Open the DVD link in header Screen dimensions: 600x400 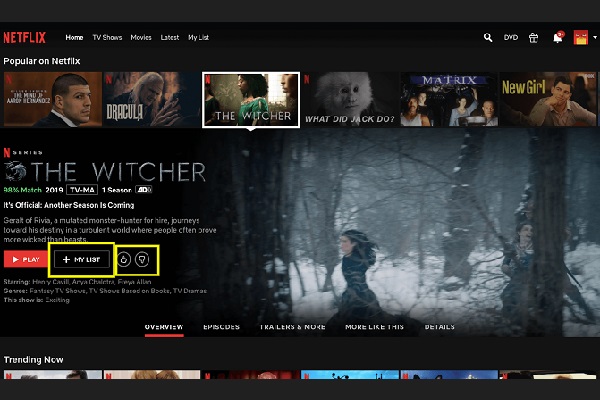tap(511, 38)
